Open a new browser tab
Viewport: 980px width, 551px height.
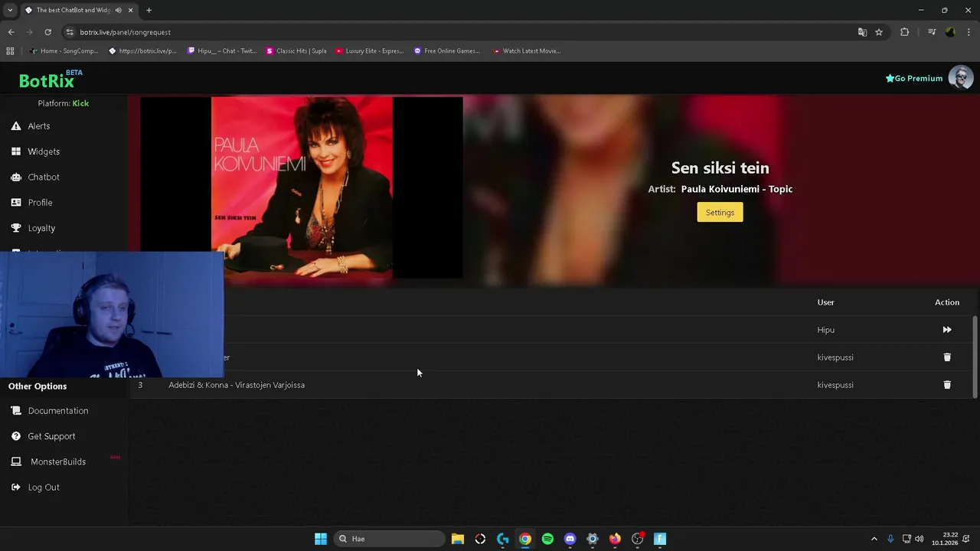tap(149, 10)
